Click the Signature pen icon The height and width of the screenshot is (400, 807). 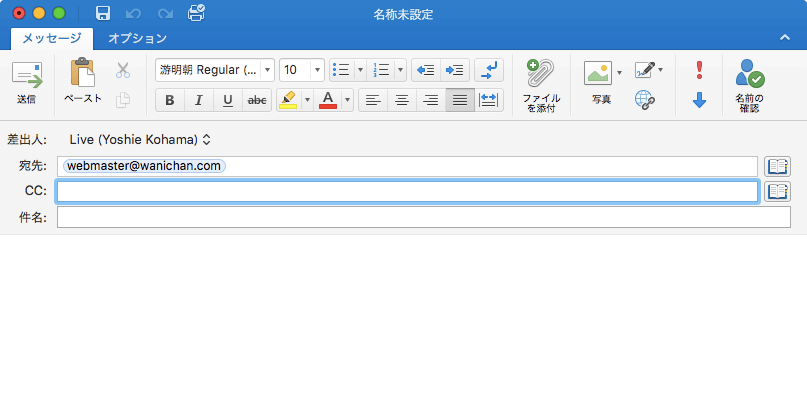tap(644, 70)
